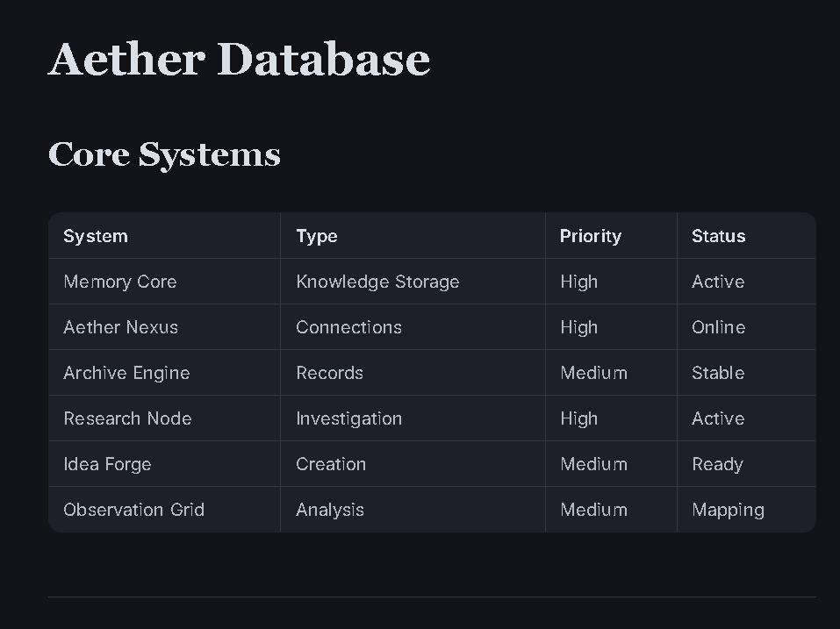Select the Priority column header
This screenshot has width=840, height=629.
click(611, 235)
